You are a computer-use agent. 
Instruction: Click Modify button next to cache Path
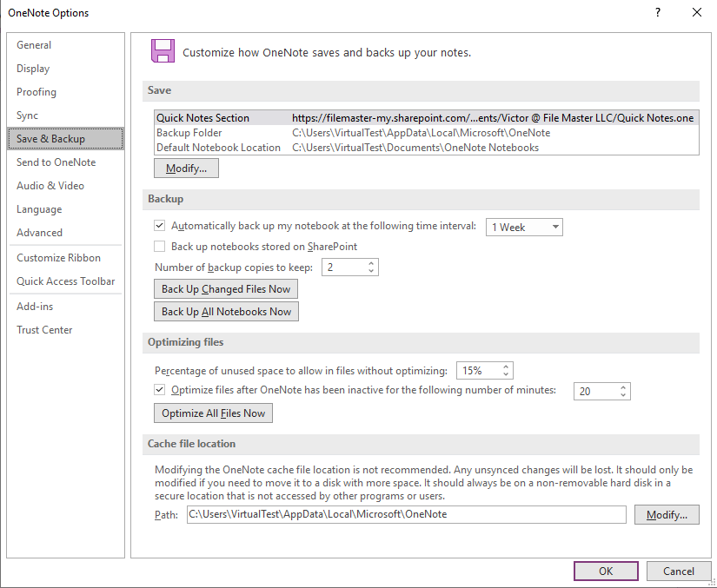[x=667, y=515]
